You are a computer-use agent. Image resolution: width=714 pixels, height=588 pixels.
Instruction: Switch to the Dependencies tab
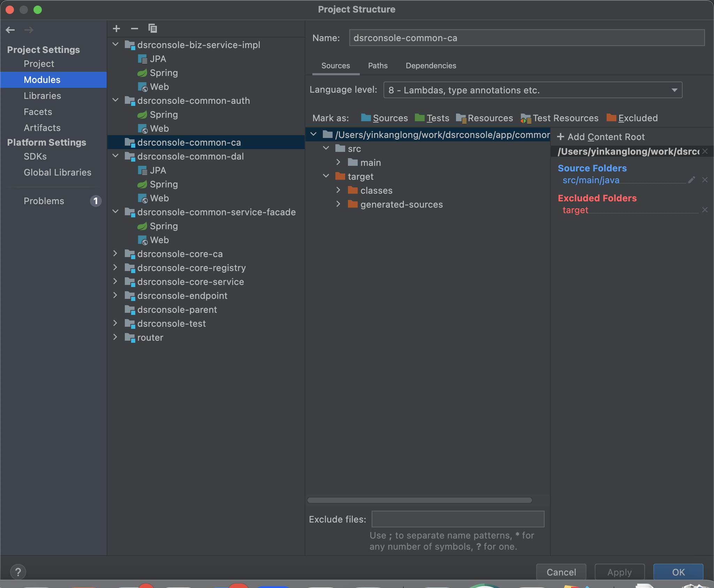[431, 65]
